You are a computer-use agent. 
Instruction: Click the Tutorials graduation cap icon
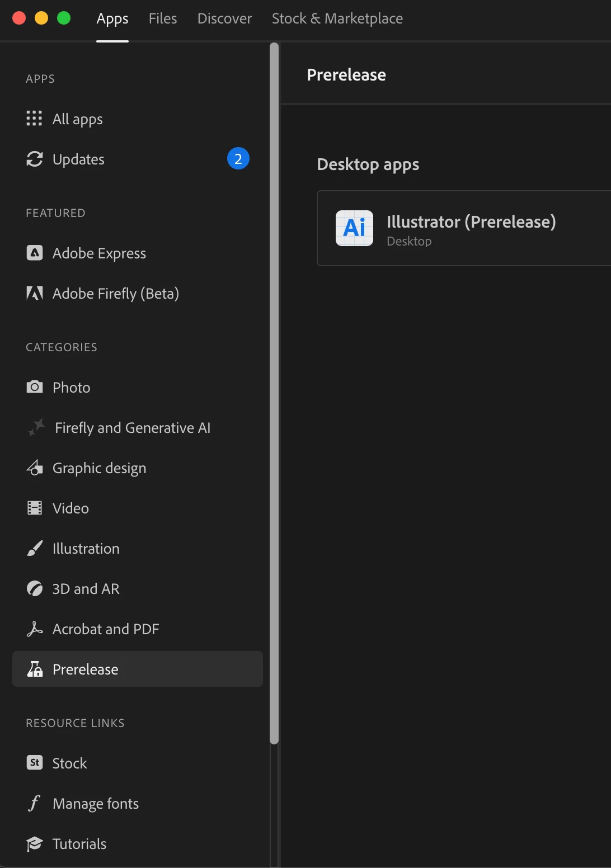click(35, 843)
